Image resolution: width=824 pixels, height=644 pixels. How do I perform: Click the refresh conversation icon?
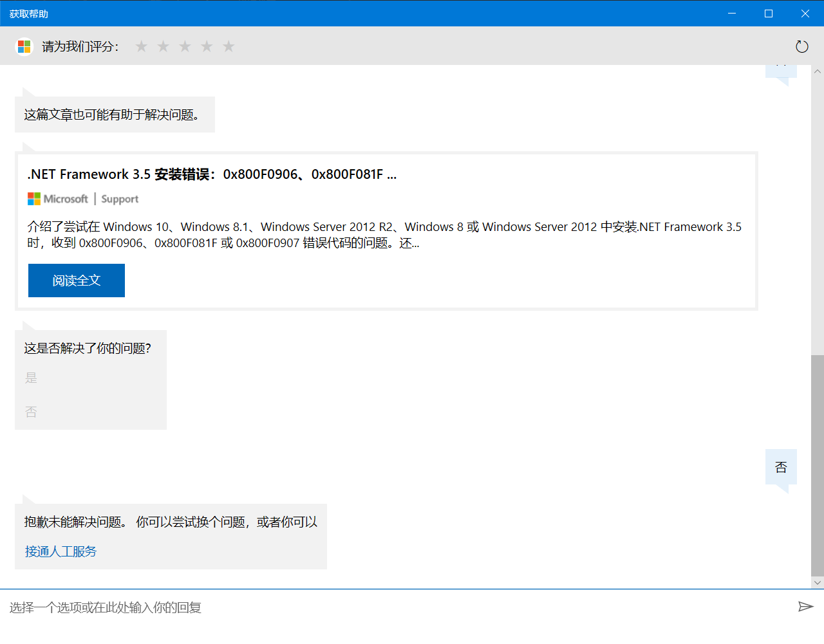point(801,46)
